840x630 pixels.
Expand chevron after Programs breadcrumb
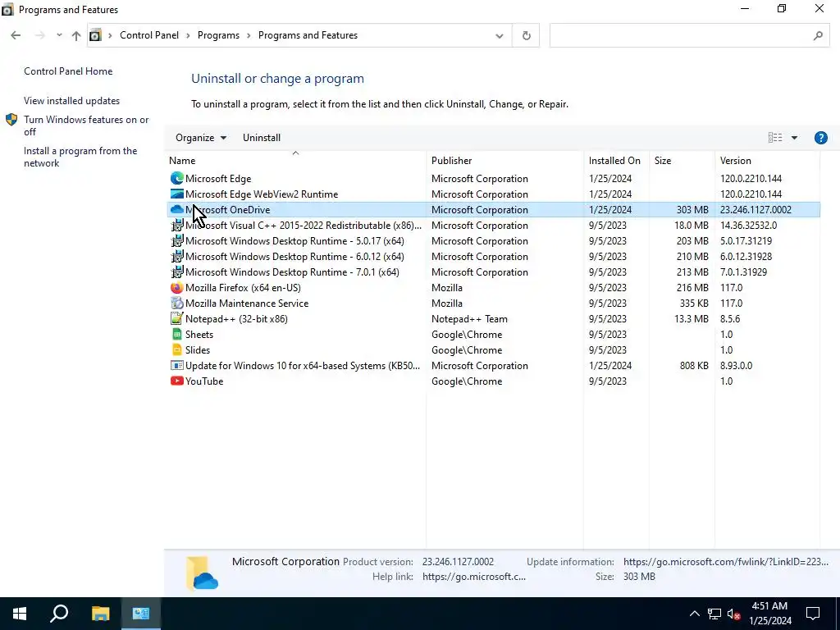click(x=249, y=35)
